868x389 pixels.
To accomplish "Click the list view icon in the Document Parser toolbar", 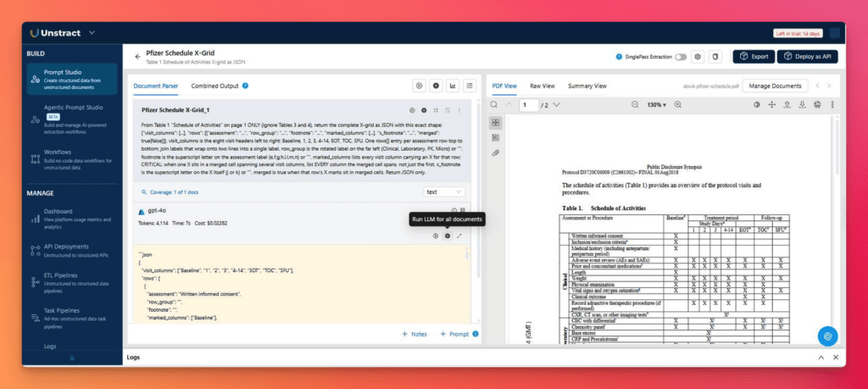I will [x=470, y=86].
